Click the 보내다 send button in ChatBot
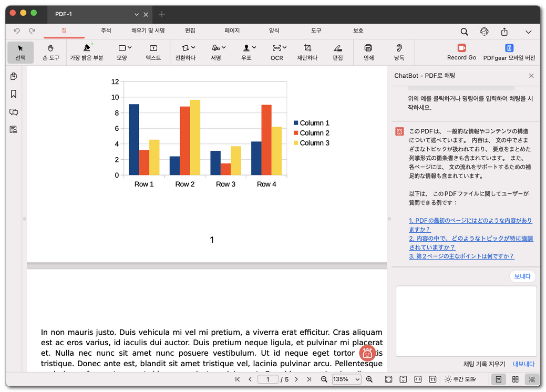Screen dimensions: 546x392 point(522,276)
